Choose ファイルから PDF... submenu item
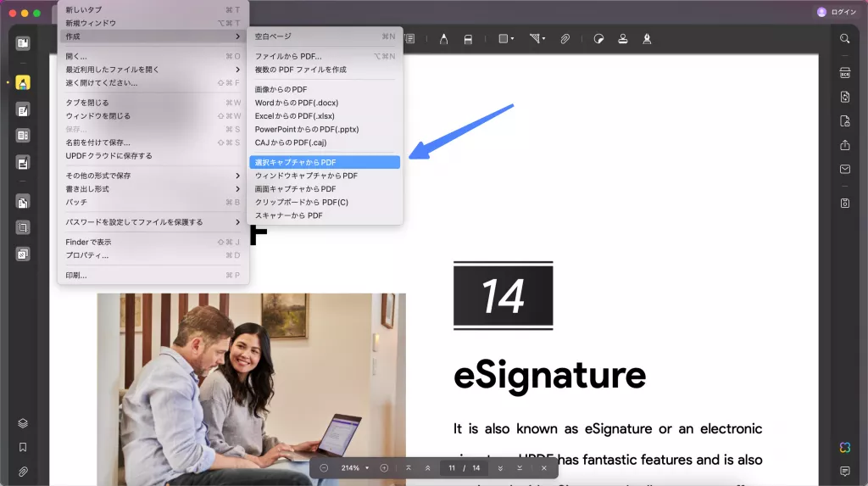The image size is (868, 486). coord(325,57)
